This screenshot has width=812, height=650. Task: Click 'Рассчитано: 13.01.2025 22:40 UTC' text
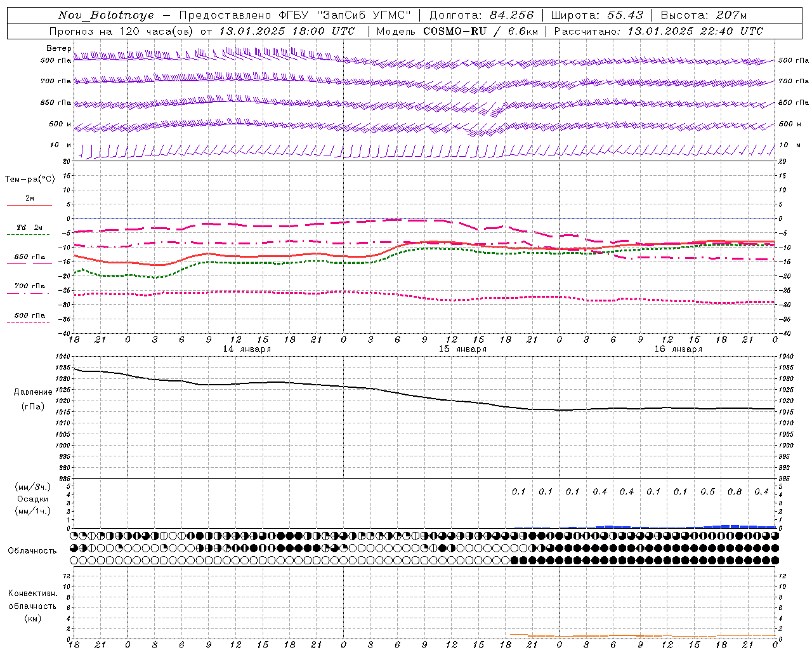tap(658, 31)
